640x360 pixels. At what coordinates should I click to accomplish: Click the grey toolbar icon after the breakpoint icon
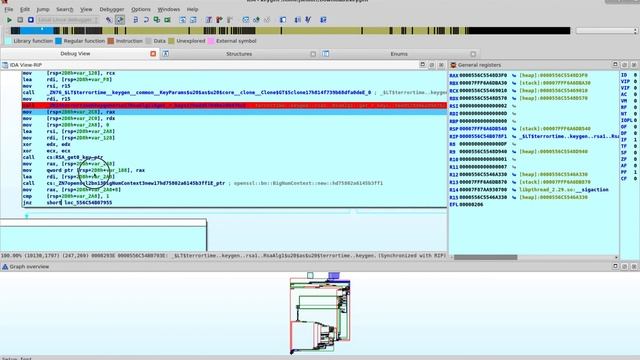(x=230, y=20)
